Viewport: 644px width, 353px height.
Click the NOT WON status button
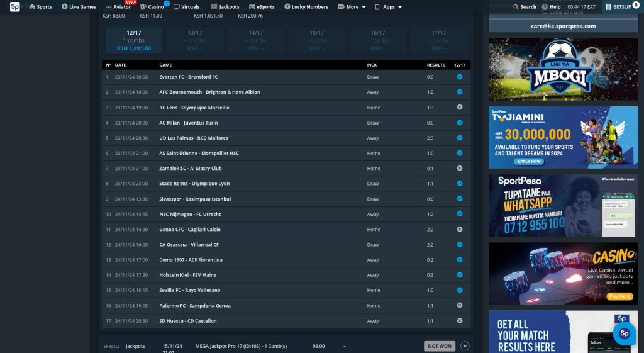pos(440,346)
